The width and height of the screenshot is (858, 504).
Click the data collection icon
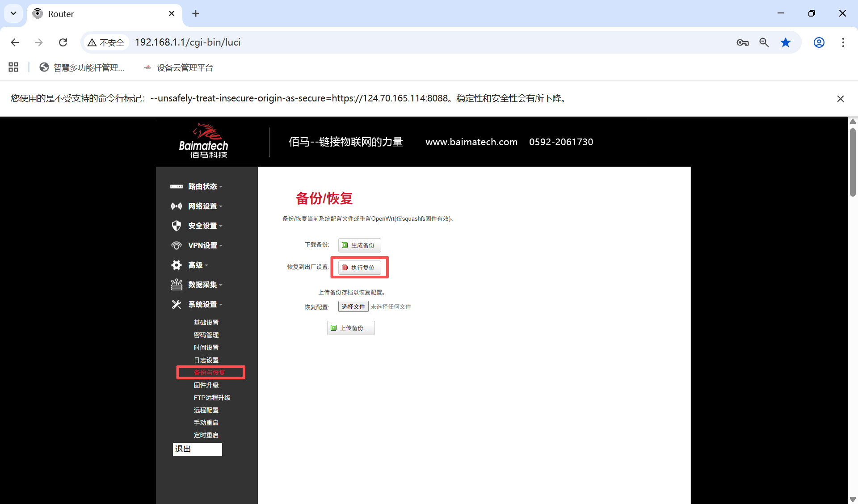pos(177,285)
